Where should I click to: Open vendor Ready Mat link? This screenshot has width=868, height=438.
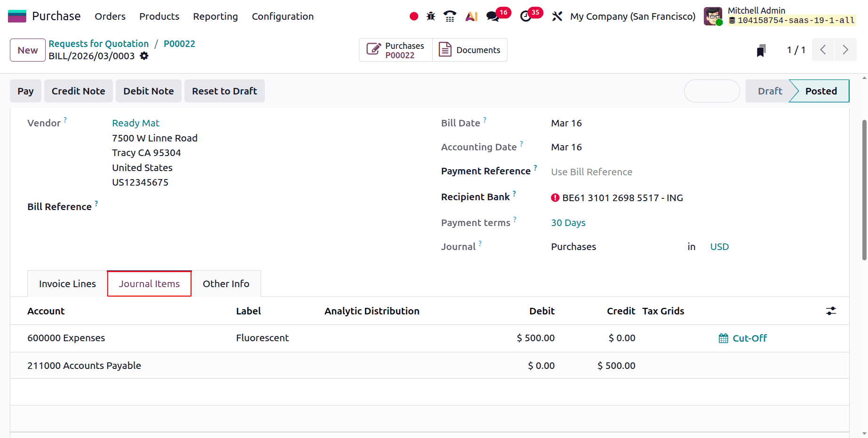(135, 123)
